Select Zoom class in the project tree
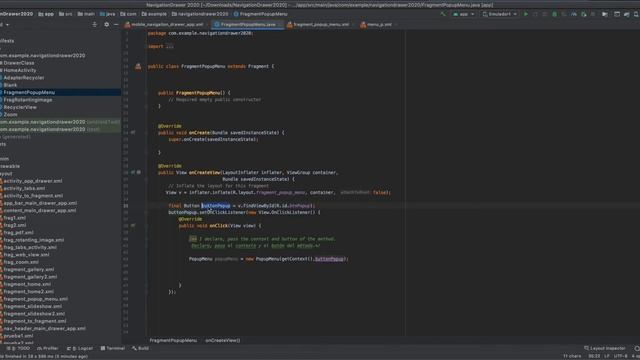The width and height of the screenshot is (640, 360). pos(10,114)
